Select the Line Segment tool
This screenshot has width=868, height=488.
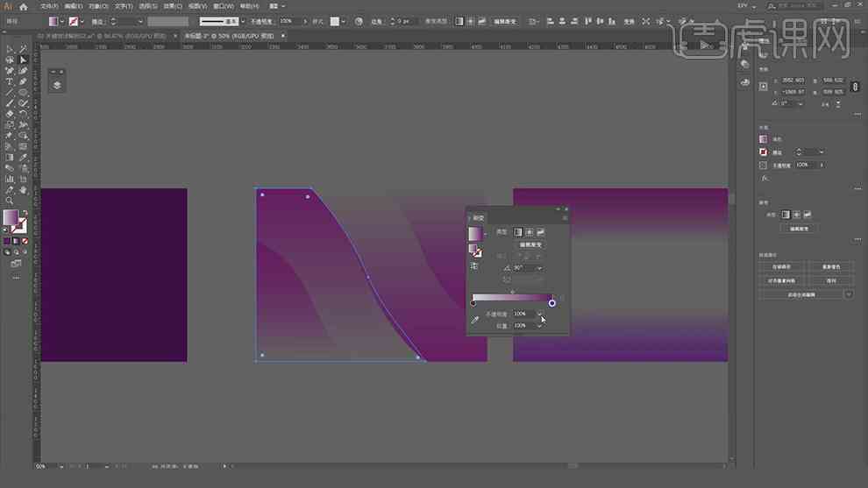tap(10, 92)
